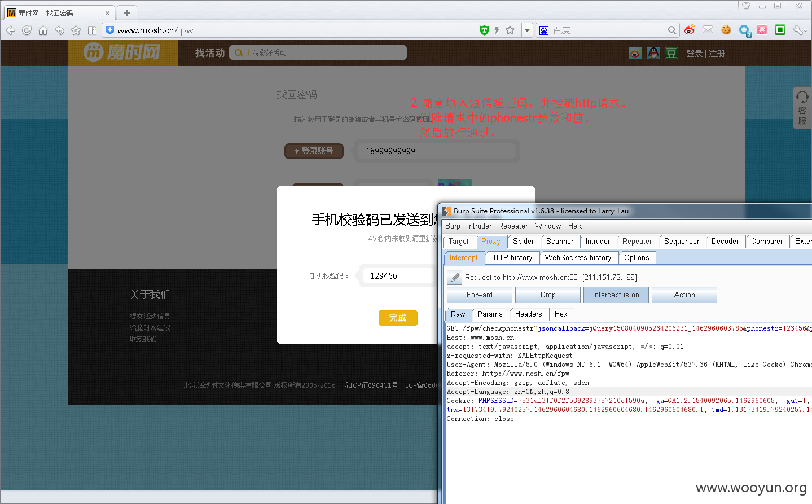Open the Window menu
The image size is (812, 504).
pyautogui.click(x=548, y=226)
